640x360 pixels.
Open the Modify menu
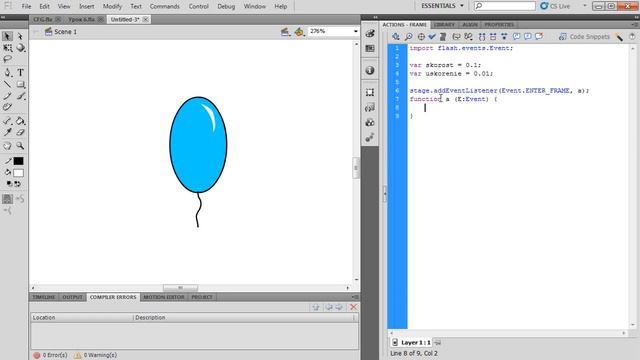click(112, 6)
